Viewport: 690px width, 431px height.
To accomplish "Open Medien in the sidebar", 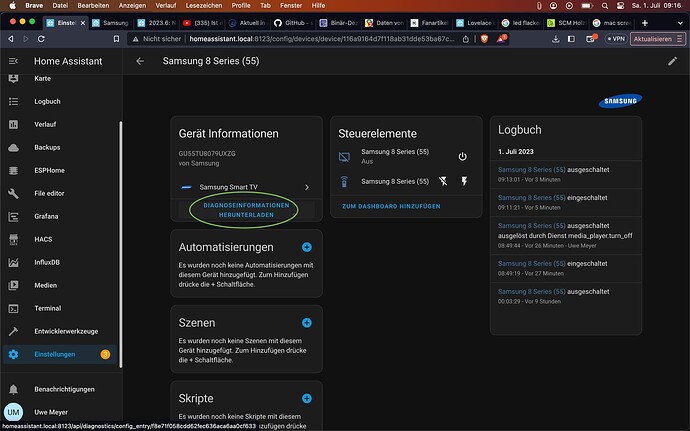I will [59, 285].
